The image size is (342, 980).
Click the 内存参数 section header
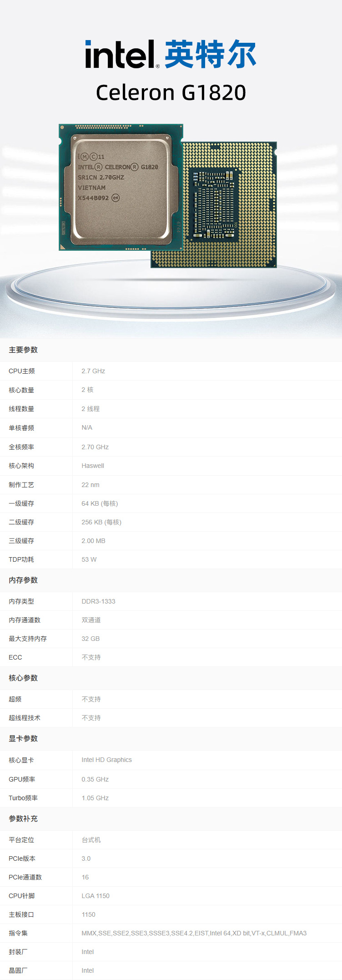click(x=23, y=580)
